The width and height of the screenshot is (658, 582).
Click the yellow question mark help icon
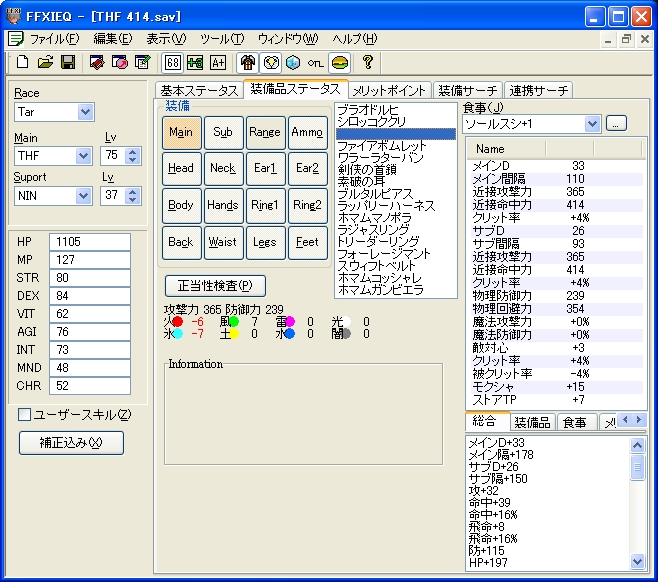click(x=368, y=63)
